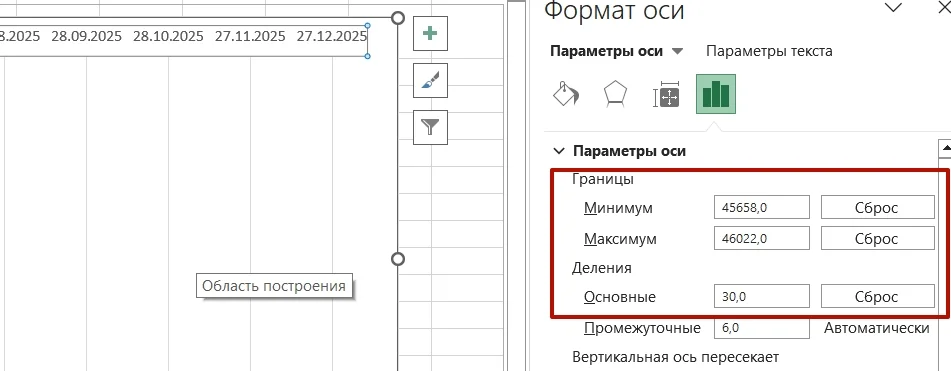
Task: Open Параметры оси dropdown arrow
Action: (677, 52)
